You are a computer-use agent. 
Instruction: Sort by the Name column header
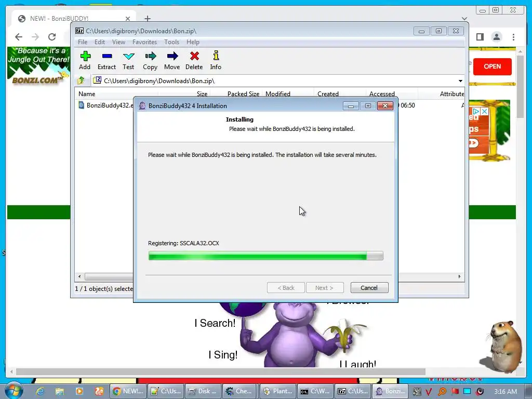pos(87,94)
